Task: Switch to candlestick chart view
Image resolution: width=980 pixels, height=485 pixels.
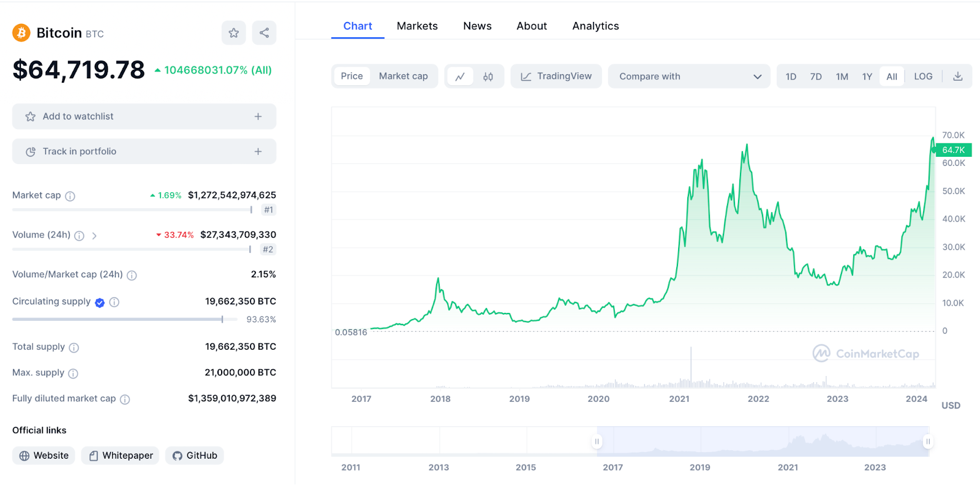Action: click(488, 77)
